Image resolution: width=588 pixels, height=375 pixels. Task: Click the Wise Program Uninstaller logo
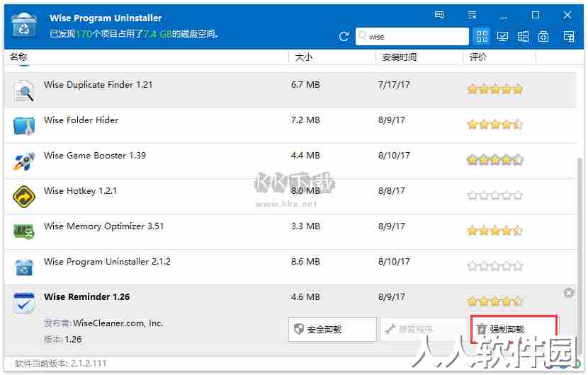[x=24, y=25]
